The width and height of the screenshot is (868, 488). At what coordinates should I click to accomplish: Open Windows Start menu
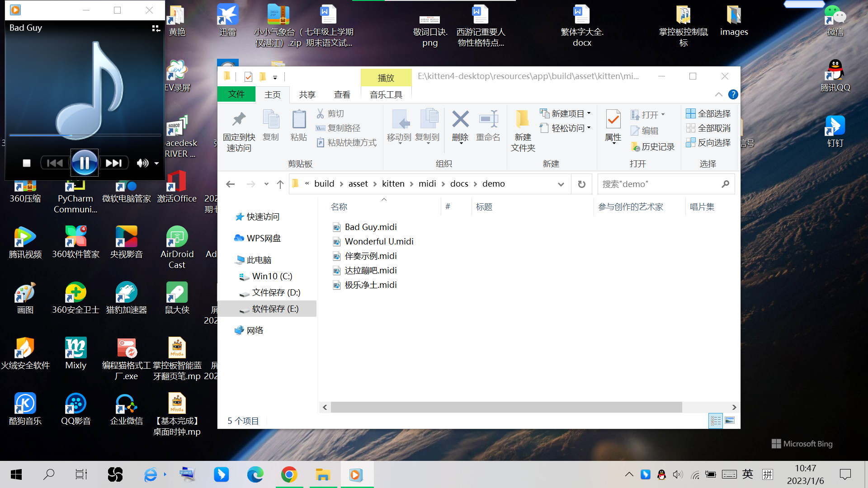coord(16,474)
